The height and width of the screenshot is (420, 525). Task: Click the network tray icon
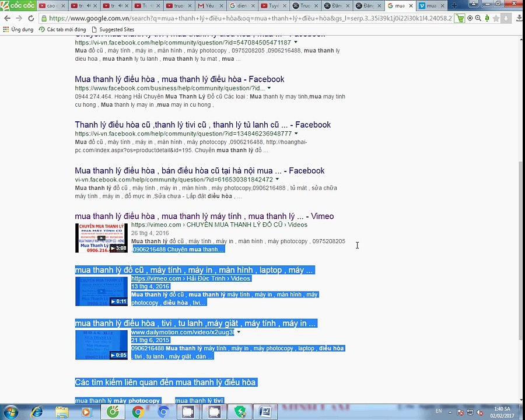coord(470,412)
